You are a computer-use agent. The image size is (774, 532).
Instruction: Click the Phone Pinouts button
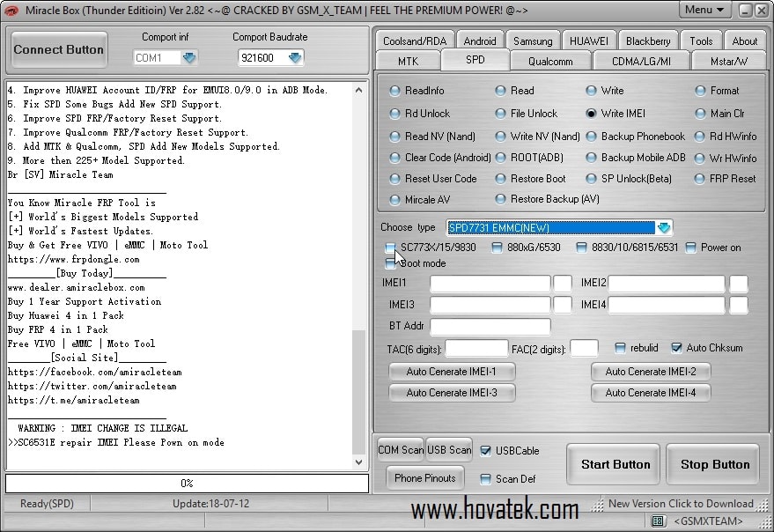(425, 478)
